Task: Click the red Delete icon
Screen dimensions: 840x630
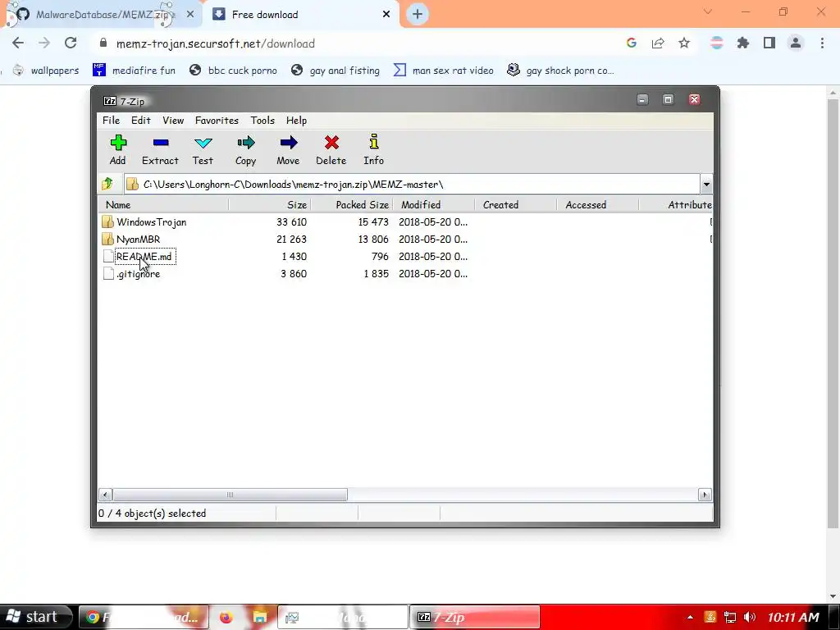Action: pos(331,143)
